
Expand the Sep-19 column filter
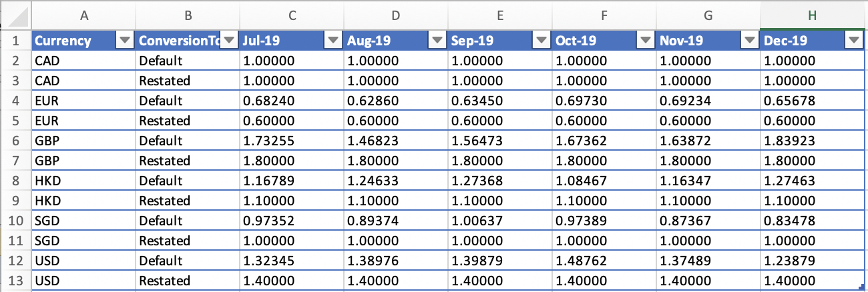coord(541,41)
